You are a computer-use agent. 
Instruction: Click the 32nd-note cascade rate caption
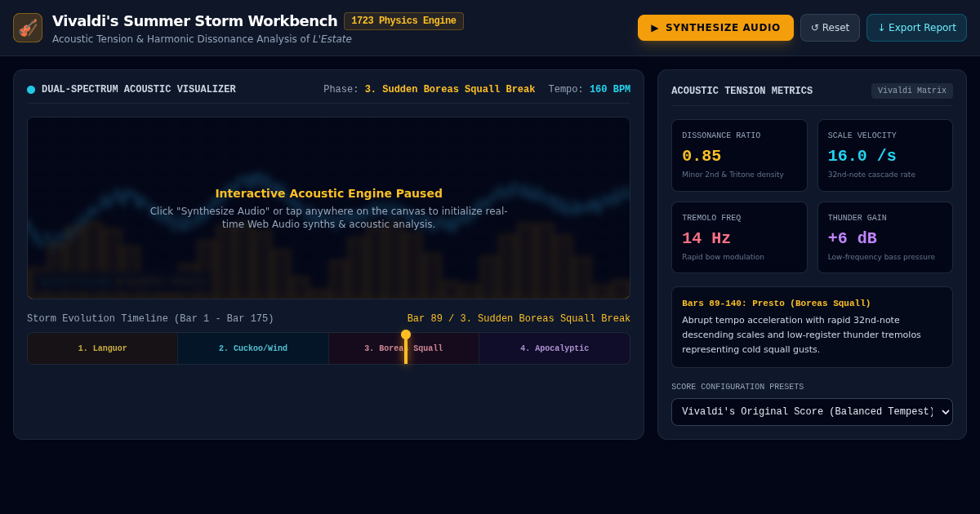(x=871, y=175)
